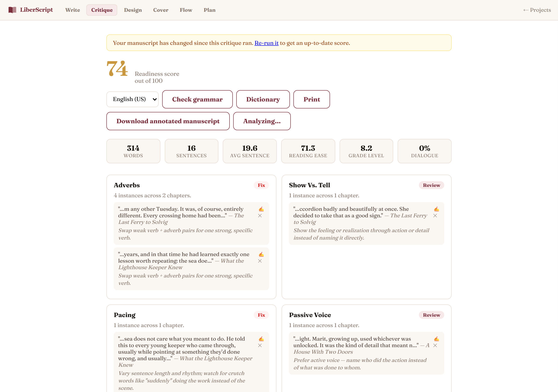
Task: Click the LiberScript book logo icon
Action: (x=12, y=10)
